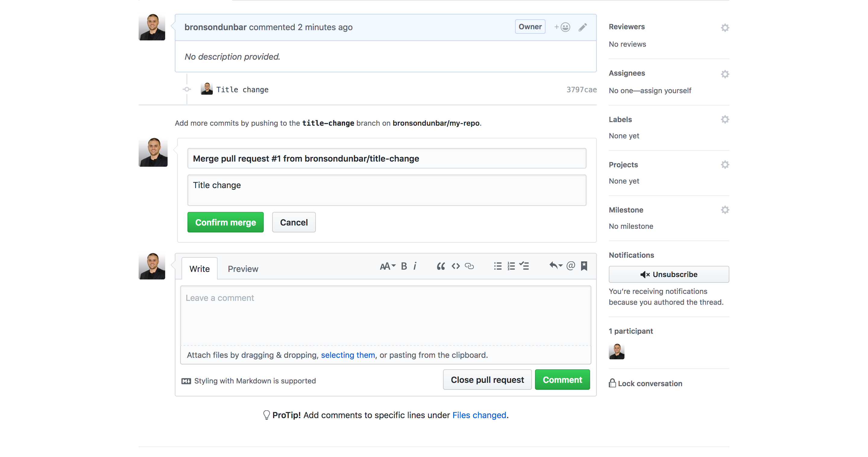Switch to the Preview tab

243,269
